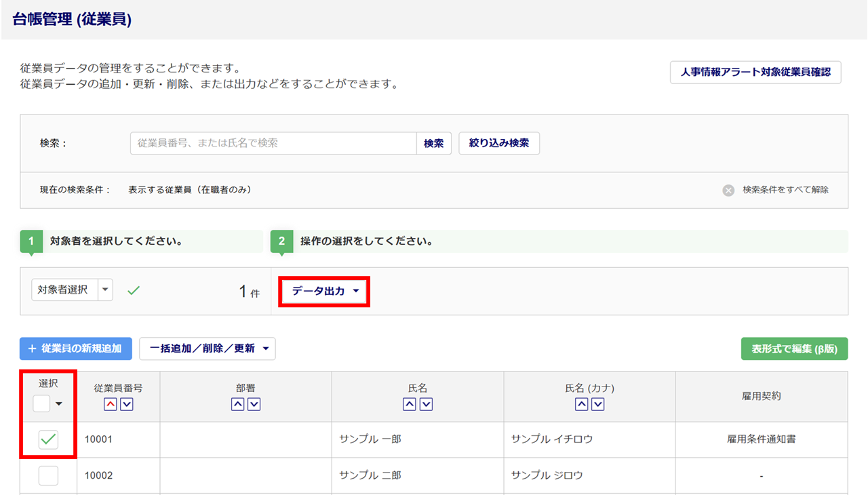Sort 氏名 column ascending
Screen dimensions: 868x495
pyautogui.click(x=410, y=404)
